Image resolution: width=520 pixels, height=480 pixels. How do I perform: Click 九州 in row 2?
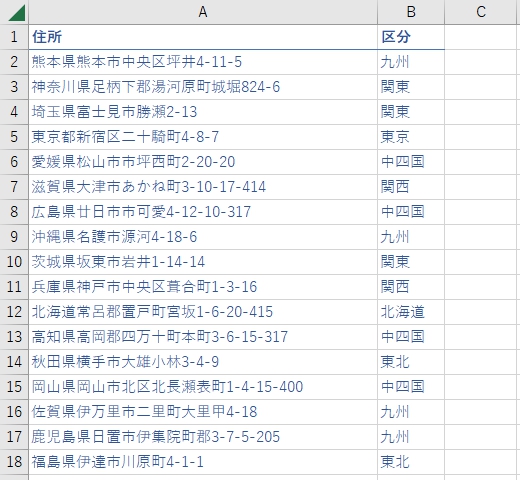411,62
